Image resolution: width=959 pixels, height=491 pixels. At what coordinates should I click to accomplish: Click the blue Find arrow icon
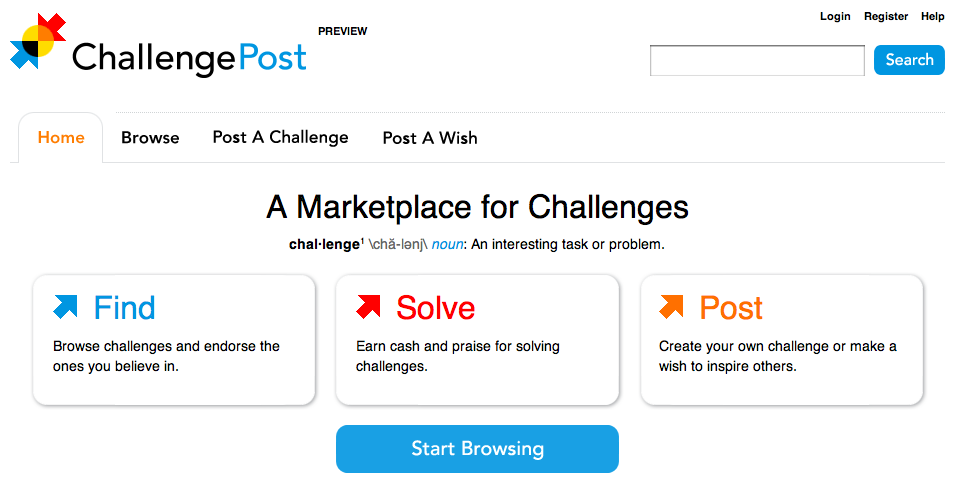click(x=66, y=307)
